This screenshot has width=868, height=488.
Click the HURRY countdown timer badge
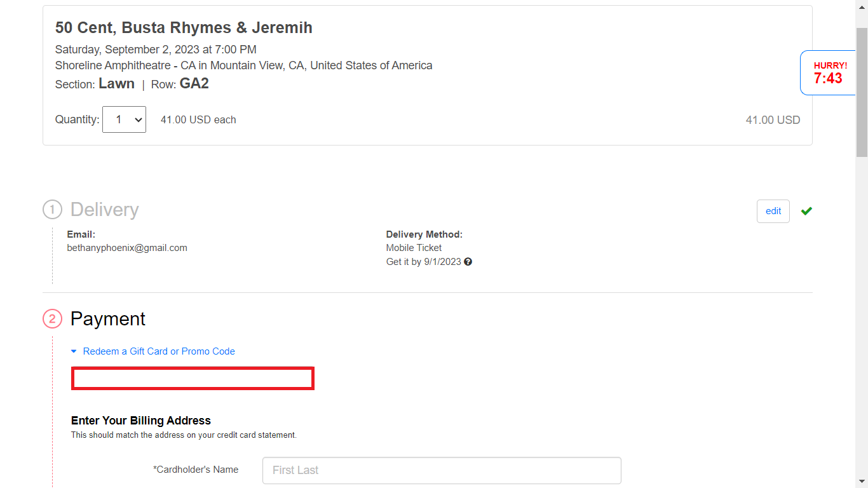pyautogui.click(x=829, y=72)
